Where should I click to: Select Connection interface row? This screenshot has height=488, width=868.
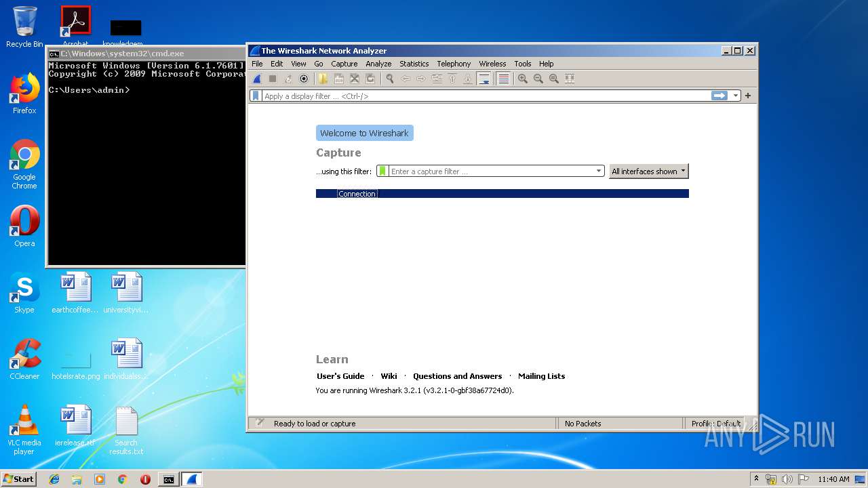point(502,194)
